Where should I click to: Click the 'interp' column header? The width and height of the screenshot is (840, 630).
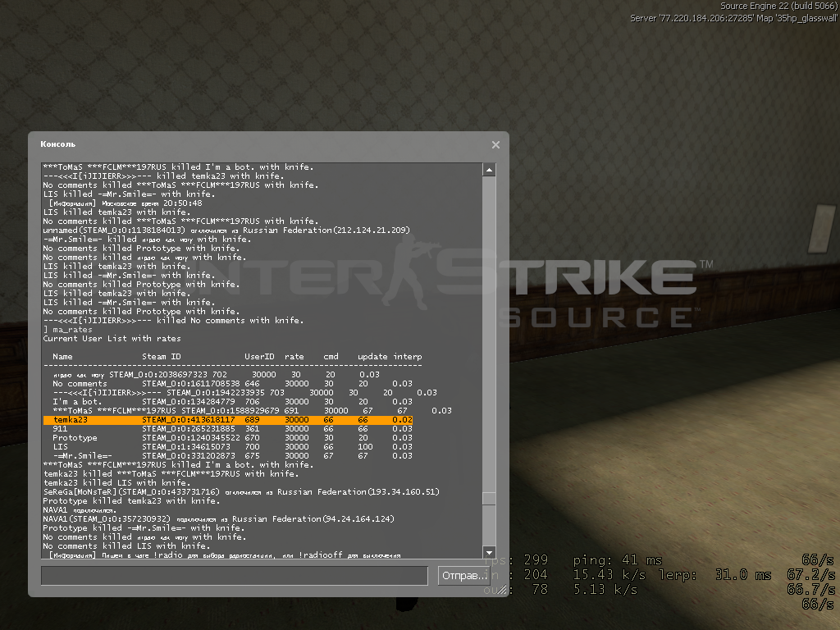408,357
